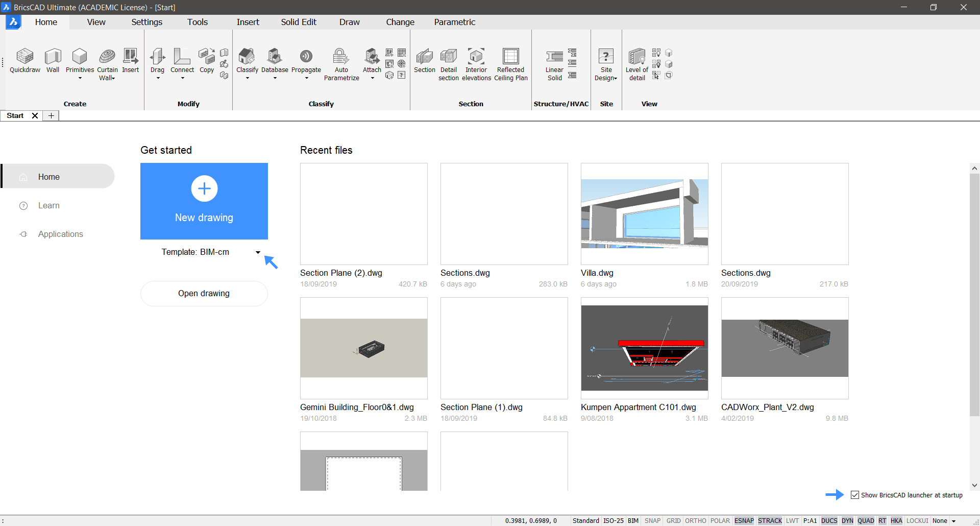Image resolution: width=980 pixels, height=526 pixels.
Task: Open the Learn page
Action: (49, 205)
